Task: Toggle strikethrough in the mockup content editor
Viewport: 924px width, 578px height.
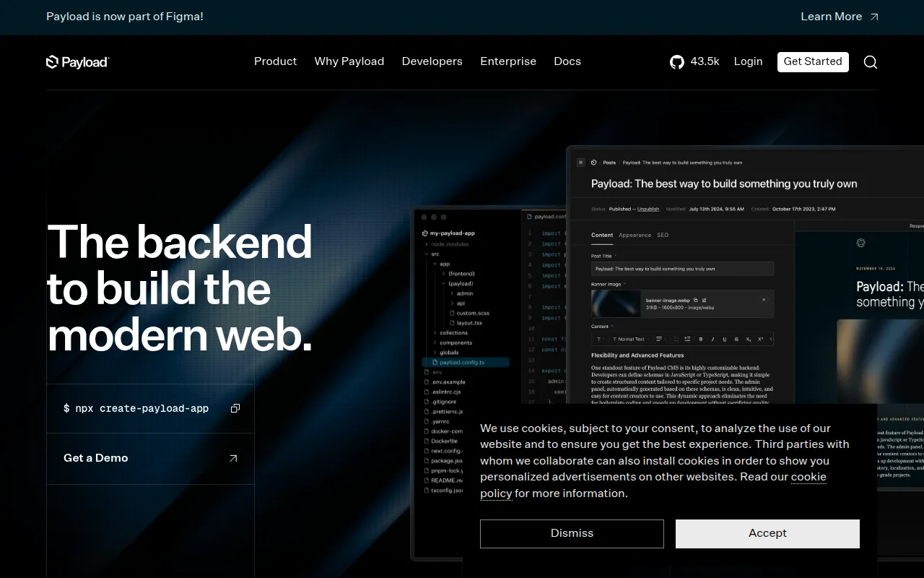Action: coord(736,339)
